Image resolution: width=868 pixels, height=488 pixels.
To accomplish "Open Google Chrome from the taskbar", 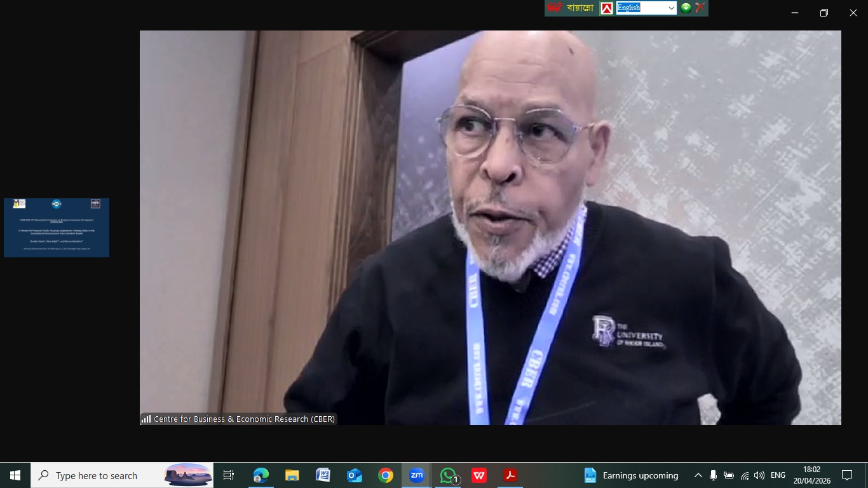I will (x=385, y=475).
